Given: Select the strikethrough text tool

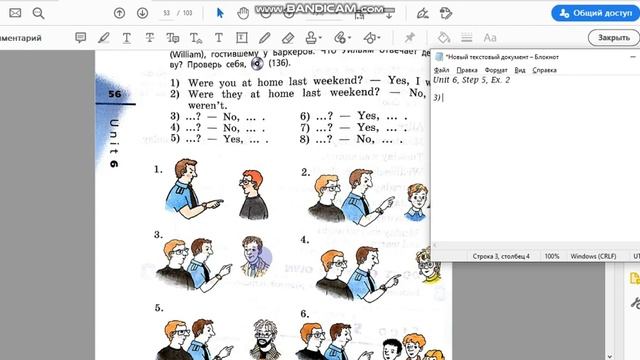Looking at the screenshot, I should (150, 38).
